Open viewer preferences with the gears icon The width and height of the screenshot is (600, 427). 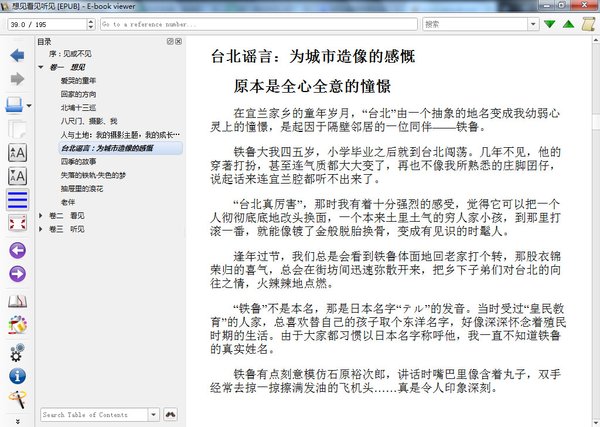pos(18,352)
